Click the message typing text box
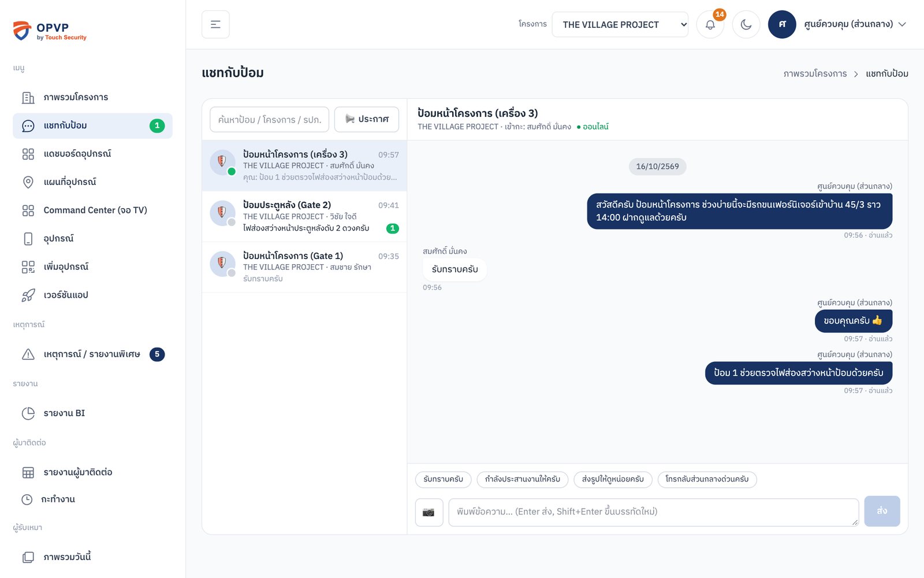924x578 pixels. (x=654, y=512)
